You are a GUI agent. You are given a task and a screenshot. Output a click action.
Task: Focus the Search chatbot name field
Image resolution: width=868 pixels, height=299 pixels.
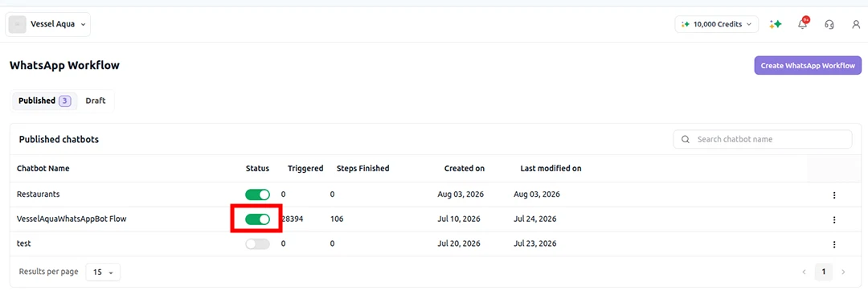click(763, 140)
